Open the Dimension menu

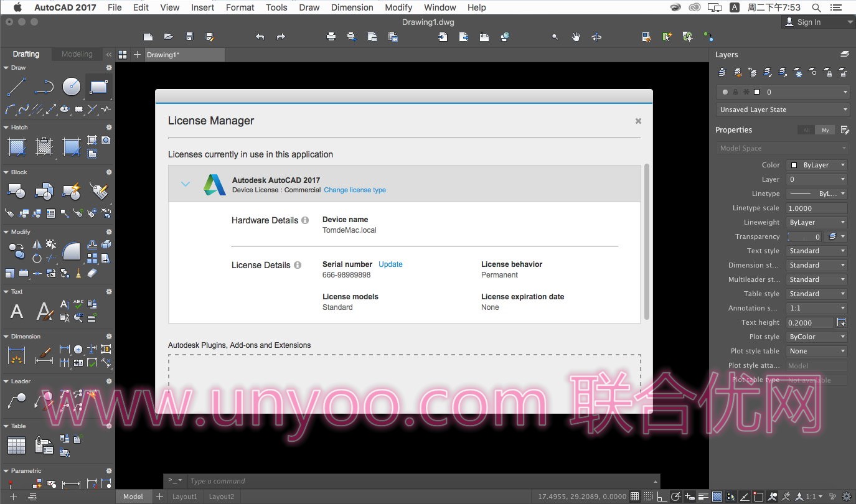352,7
